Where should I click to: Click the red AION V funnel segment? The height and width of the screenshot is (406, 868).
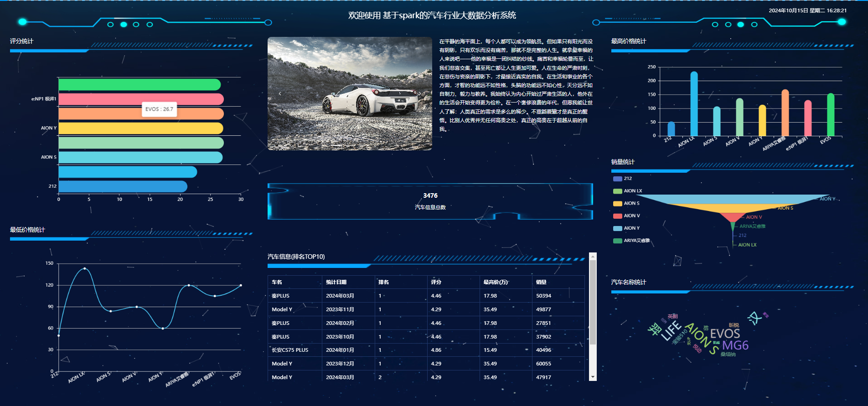click(733, 217)
